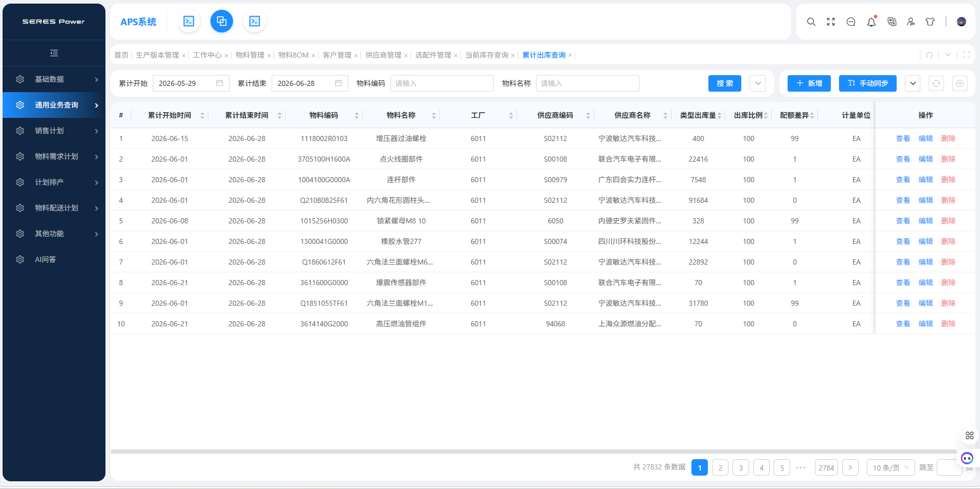Image resolution: width=980 pixels, height=489 pixels.
Task: Open the calendar icon of 累计结束 date
Action: point(338,83)
